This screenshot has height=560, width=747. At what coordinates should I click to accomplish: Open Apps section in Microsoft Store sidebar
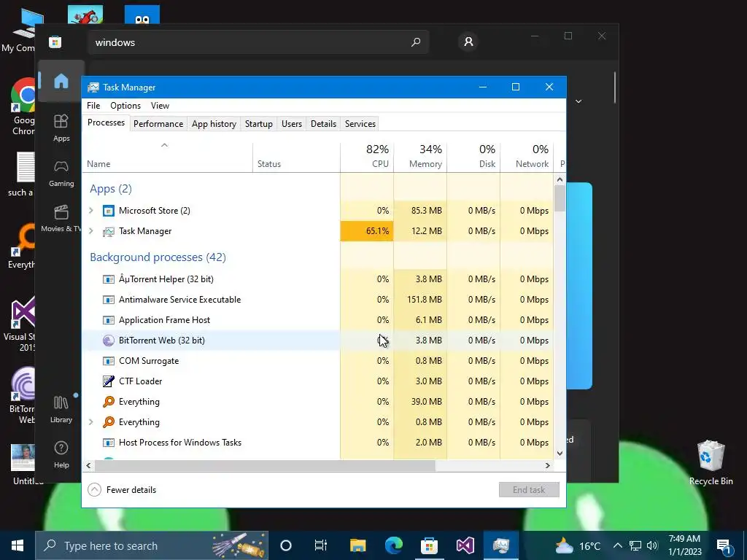pyautogui.click(x=61, y=128)
